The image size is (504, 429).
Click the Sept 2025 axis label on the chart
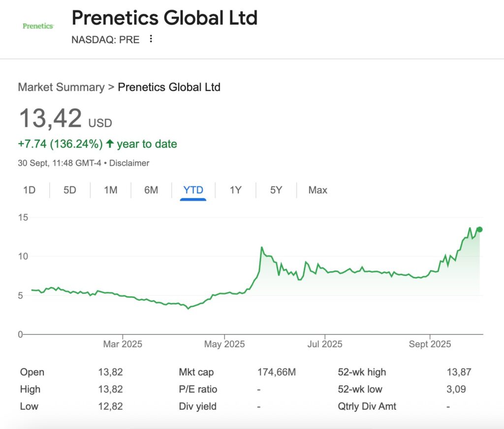[x=430, y=344]
